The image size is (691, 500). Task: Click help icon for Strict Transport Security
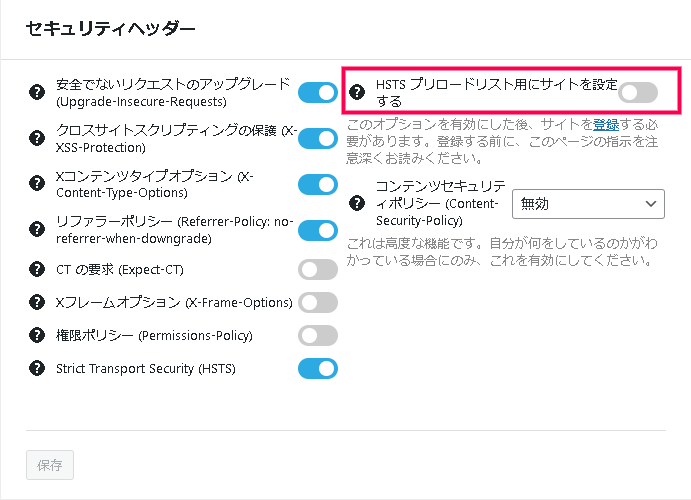click(x=37, y=368)
